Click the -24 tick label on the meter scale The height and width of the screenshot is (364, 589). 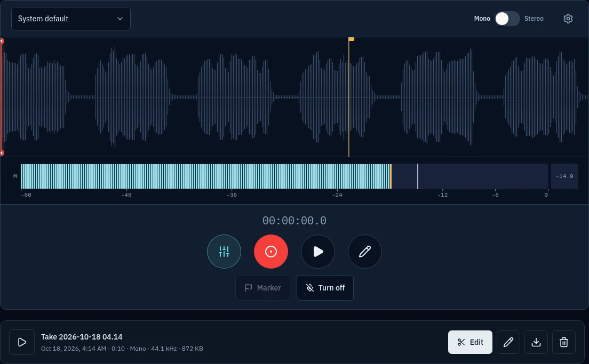tap(337, 195)
